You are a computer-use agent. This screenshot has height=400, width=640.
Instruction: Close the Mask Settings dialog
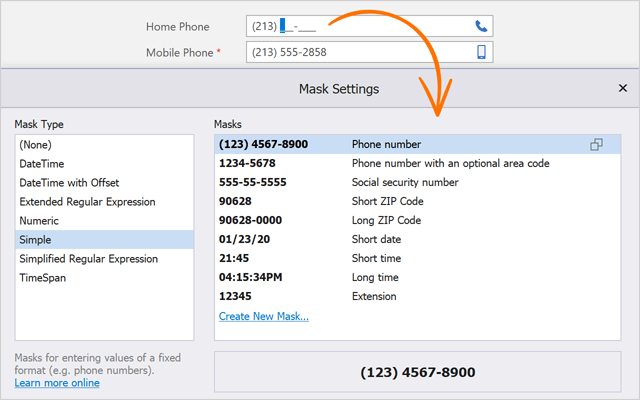click(622, 89)
